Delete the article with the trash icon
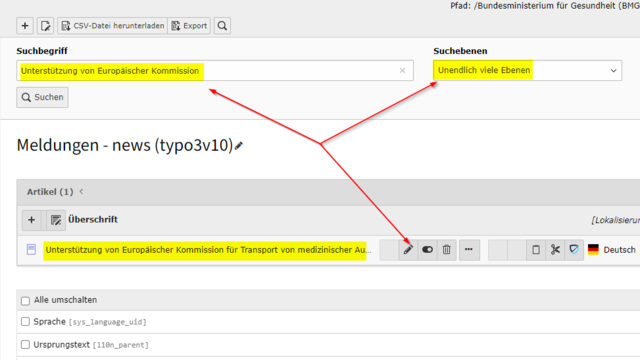The height and width of the screenshot is (360, 640). pyautogui.click(x=447, y=249)
